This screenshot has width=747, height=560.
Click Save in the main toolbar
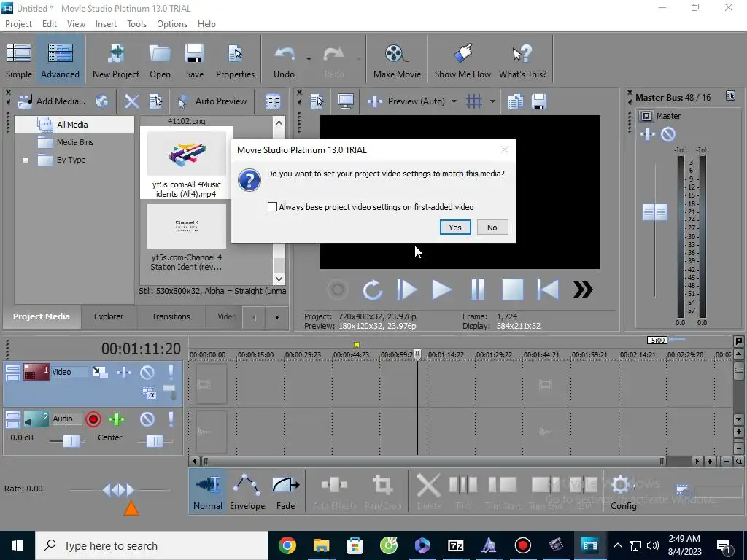click(194, 61)
